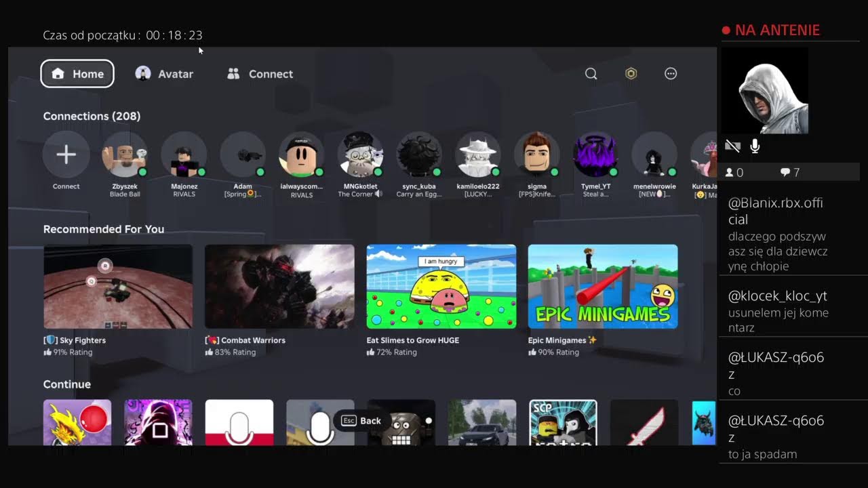This screenshot has width=868, height=488.
Task: Click the Recommended For You heading
Action: pos(104,229)
